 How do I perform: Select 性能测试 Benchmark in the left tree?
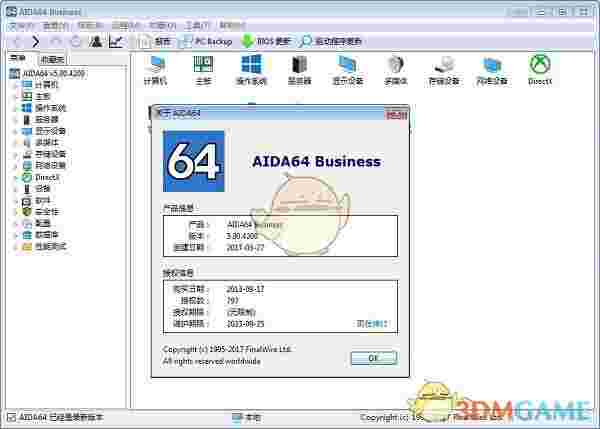pyautogui.click(x=44, y=246)
